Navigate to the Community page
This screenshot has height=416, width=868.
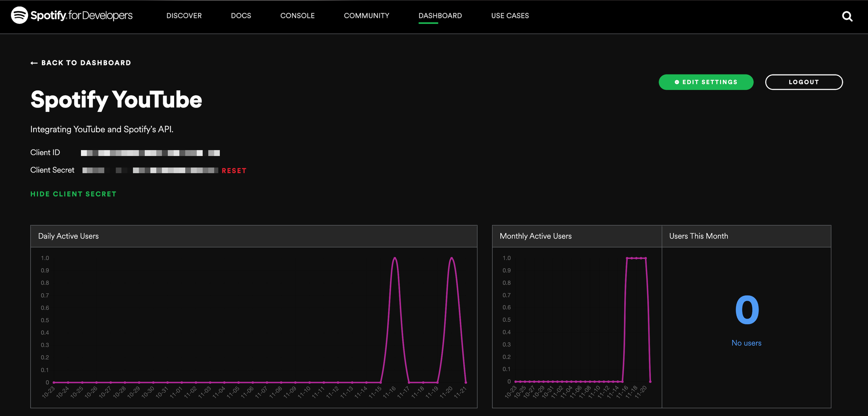click(366, 15)
